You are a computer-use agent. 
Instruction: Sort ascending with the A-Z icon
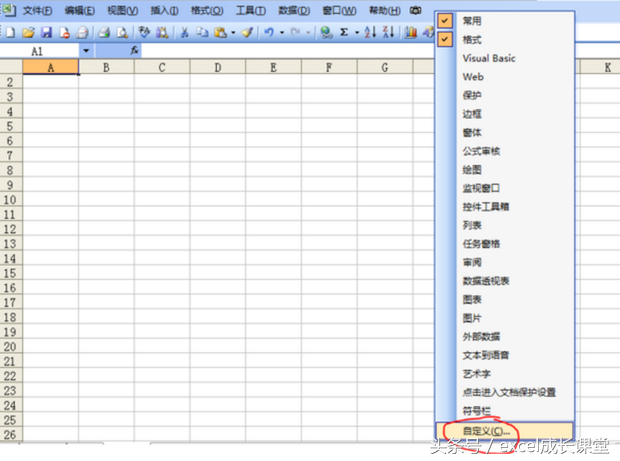370,32
